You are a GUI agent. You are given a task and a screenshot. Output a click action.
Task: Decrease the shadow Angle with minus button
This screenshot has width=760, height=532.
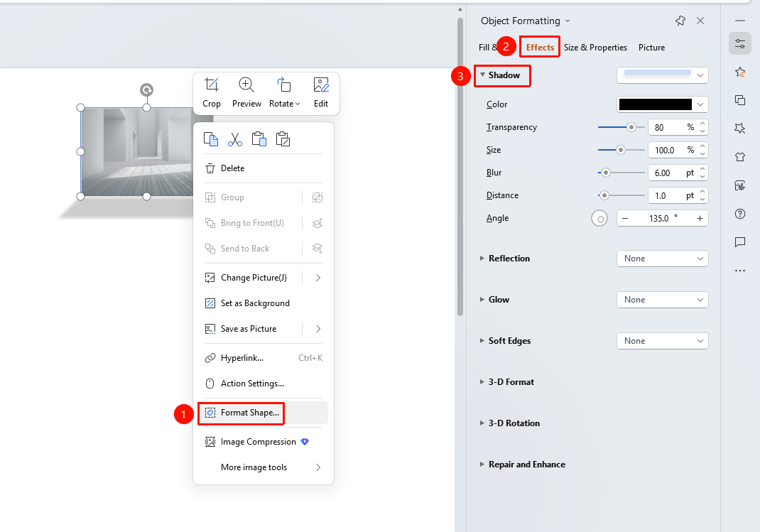coord(625,219)
